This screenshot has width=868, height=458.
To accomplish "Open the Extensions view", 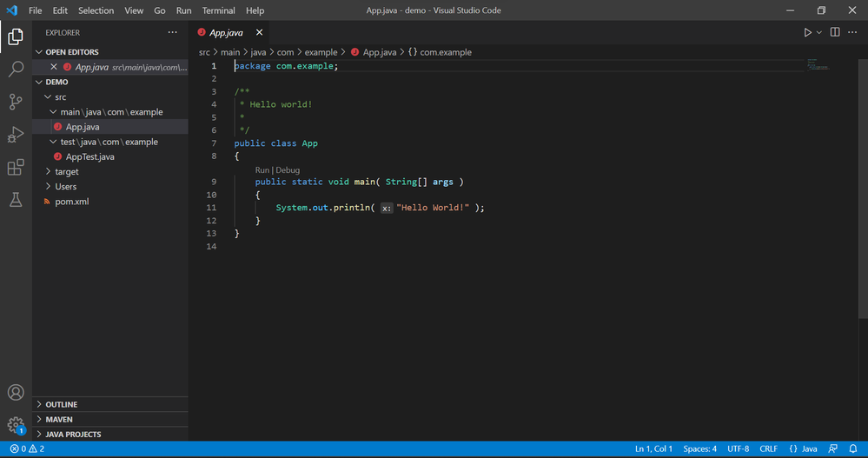I will (x=16, y=167).
